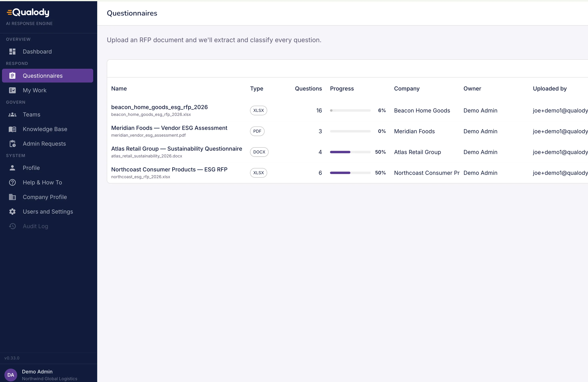
Task: Click the Audit Log history icon
Action: [x=12, y=226]
